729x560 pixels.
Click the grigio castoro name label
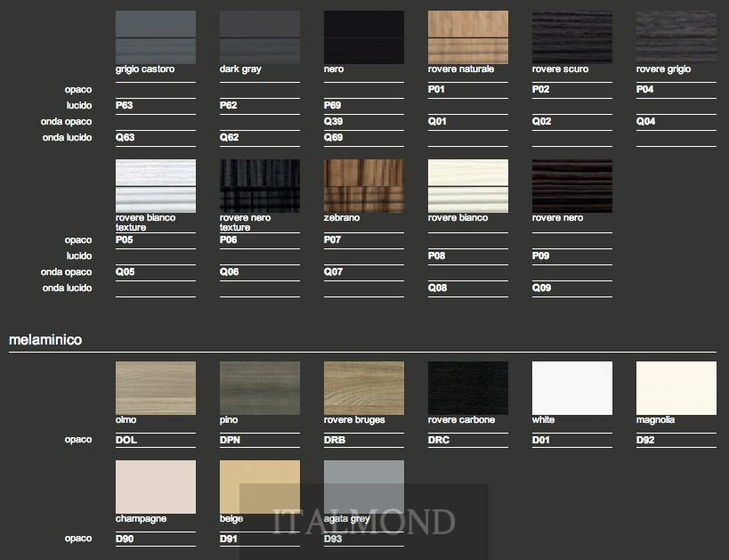point(145,69)
